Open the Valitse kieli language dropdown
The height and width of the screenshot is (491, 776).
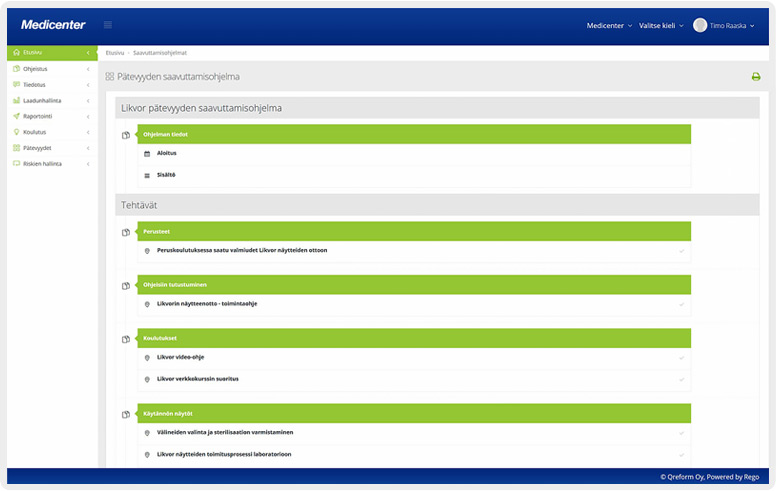[661, 26]
